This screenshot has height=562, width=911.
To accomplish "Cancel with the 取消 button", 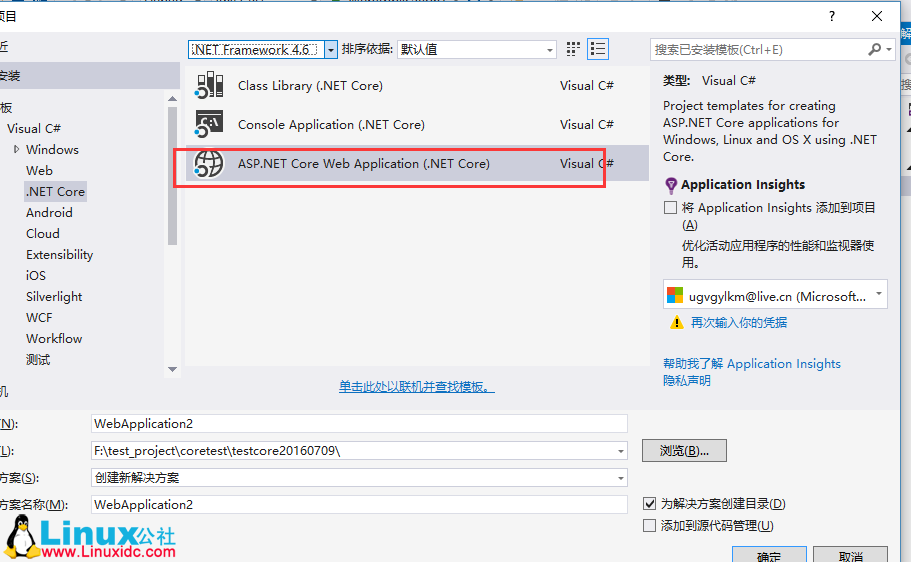I will (x=850, y=556).
